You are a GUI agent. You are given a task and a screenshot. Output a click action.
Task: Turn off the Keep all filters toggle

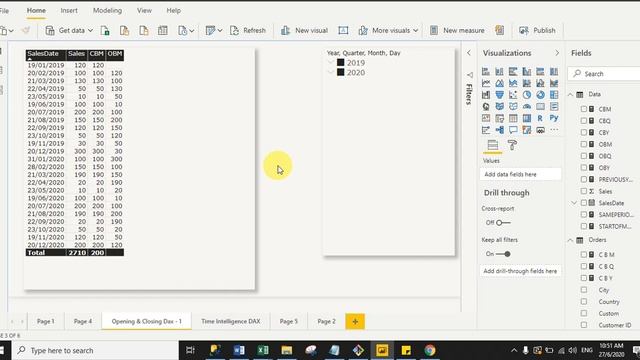[503, 254]
